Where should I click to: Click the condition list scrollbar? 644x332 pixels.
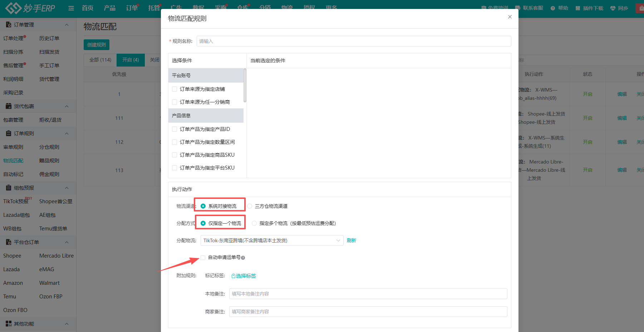pos(245,85)
